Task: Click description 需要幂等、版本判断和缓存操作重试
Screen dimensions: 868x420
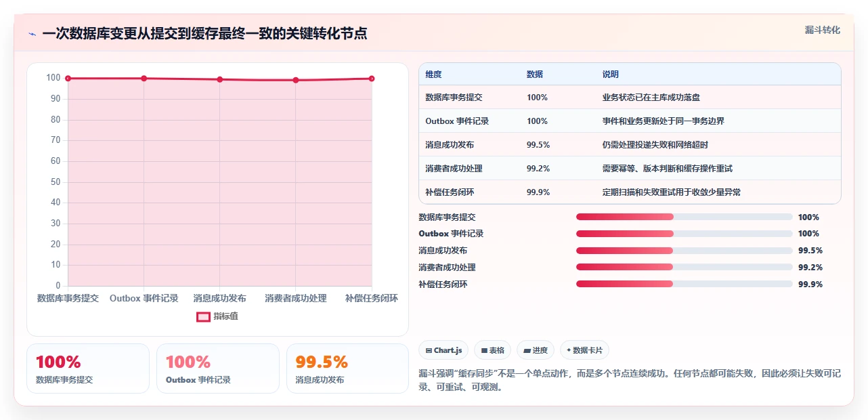Action: point(668,169)
